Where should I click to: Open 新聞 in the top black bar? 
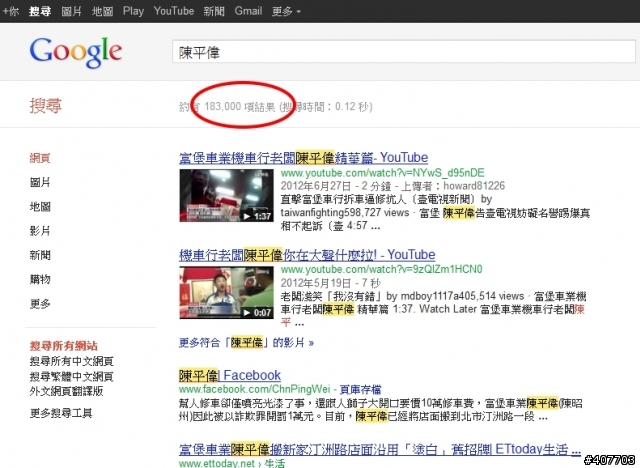pyautogui.click(x=214, y=11)
